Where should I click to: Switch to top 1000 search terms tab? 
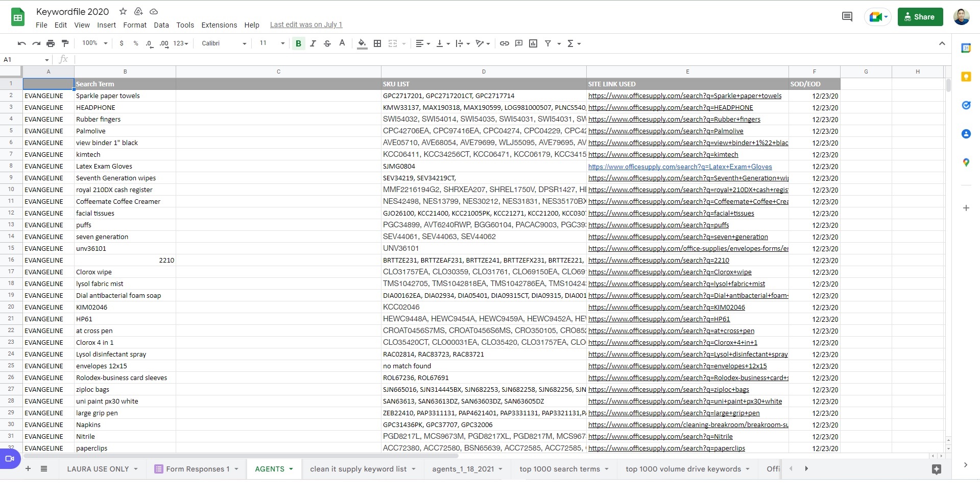click(x=564, y=469)
